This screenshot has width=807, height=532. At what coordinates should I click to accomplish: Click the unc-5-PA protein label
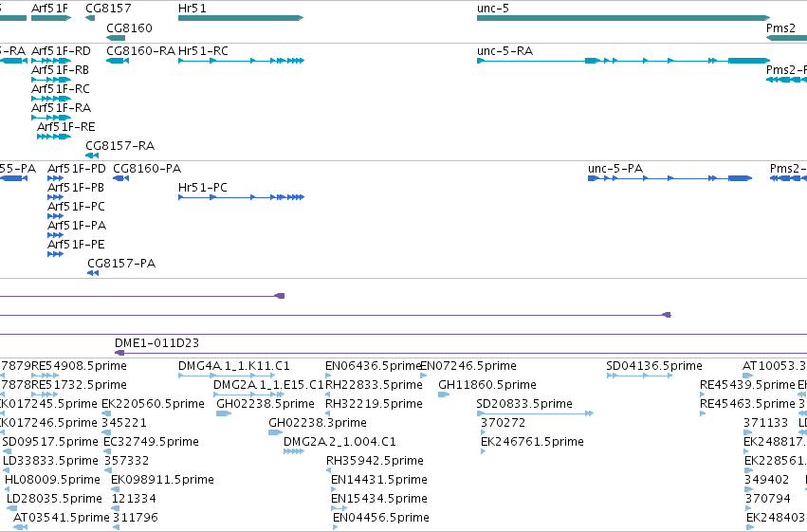[615, 169]
